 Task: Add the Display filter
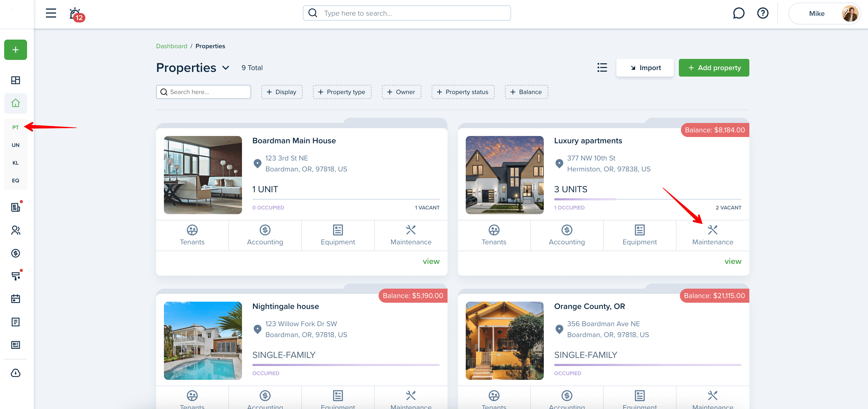pos(282,92)
